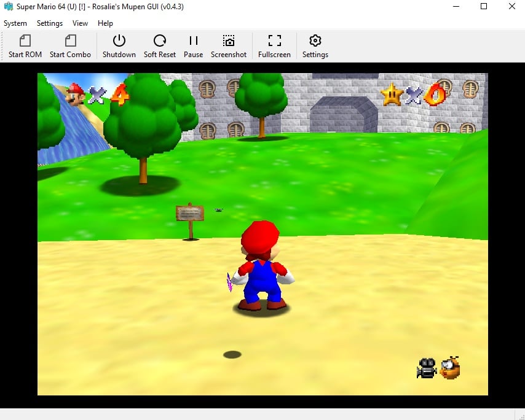Click the wooden signpost in the game

190,221
